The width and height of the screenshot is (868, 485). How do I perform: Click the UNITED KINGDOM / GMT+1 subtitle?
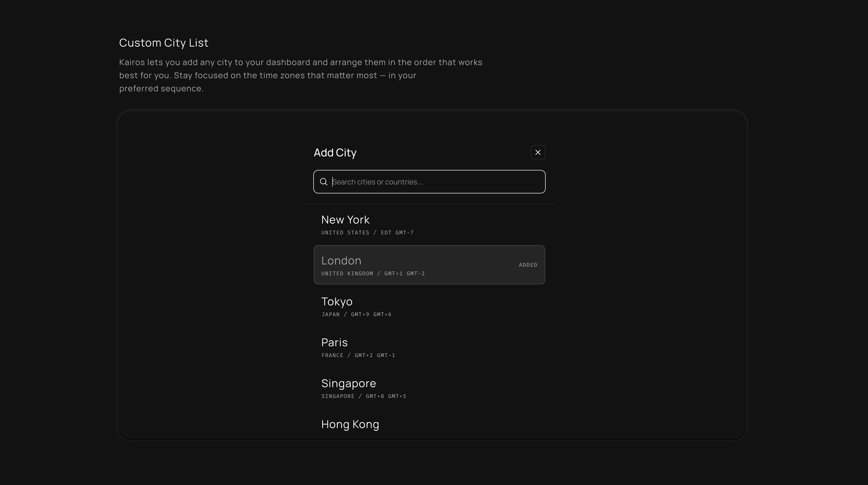[x=373, y=273]
